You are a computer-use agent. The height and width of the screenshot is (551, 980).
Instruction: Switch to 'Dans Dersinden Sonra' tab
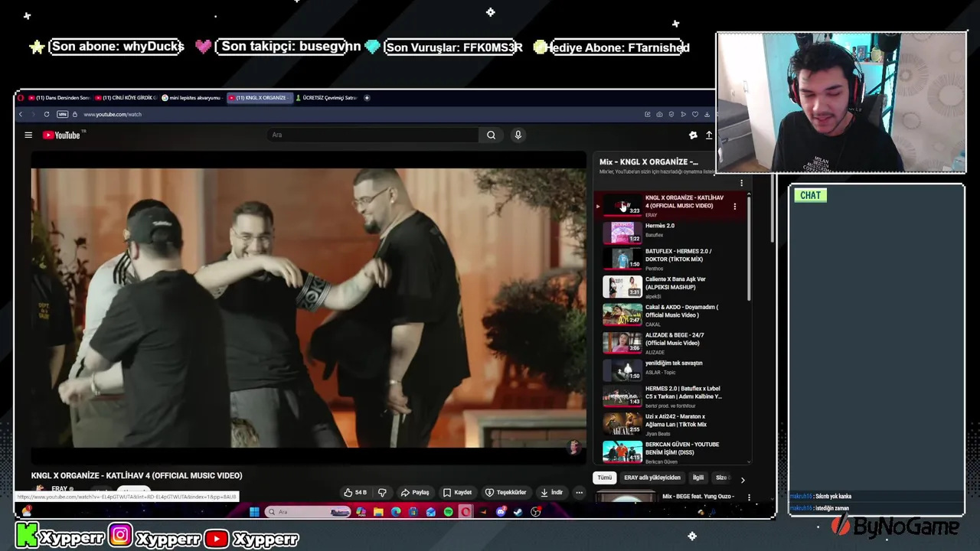coord(58,98)
